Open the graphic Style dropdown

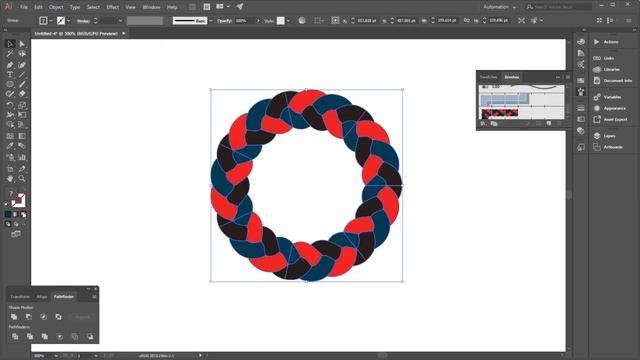(x=288, y=20)
